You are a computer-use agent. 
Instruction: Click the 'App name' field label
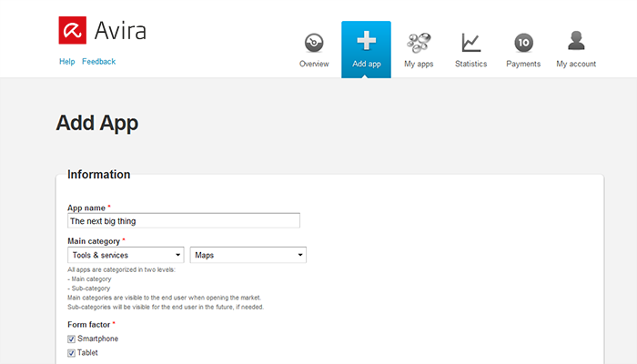(86, 208)
